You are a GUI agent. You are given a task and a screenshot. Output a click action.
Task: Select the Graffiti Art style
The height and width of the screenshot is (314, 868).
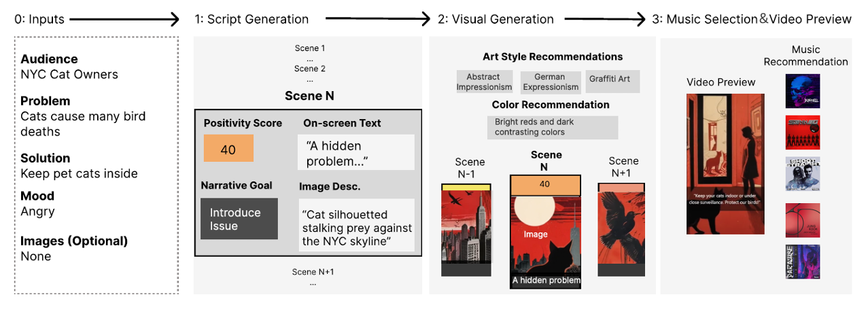coord(610,79)
